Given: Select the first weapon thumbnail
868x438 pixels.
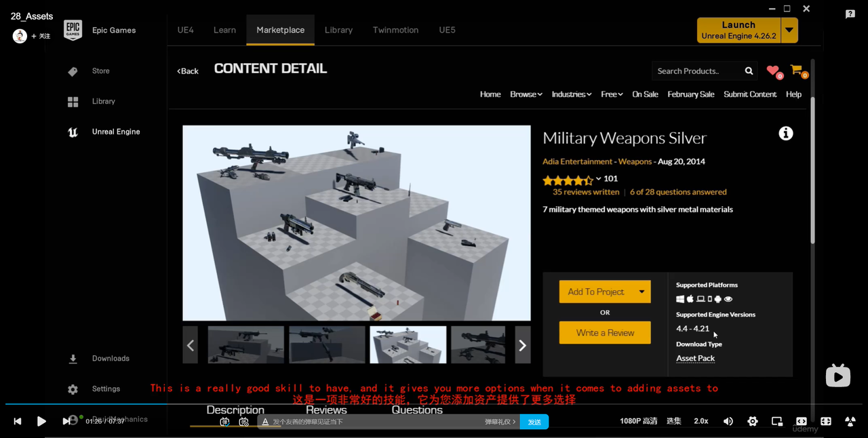Looking at the screenshot, I should click(245, 345).
